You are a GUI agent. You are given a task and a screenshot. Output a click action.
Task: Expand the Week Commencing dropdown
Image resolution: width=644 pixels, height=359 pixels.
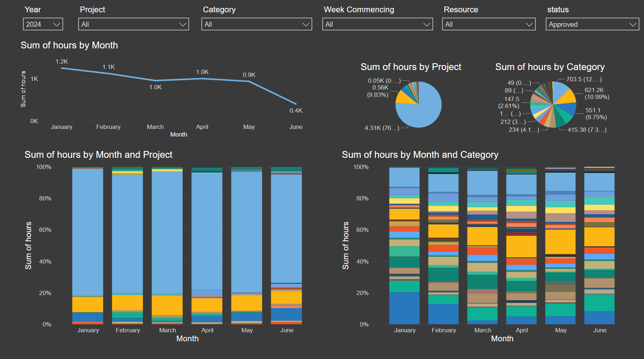[x=377, y=24]
